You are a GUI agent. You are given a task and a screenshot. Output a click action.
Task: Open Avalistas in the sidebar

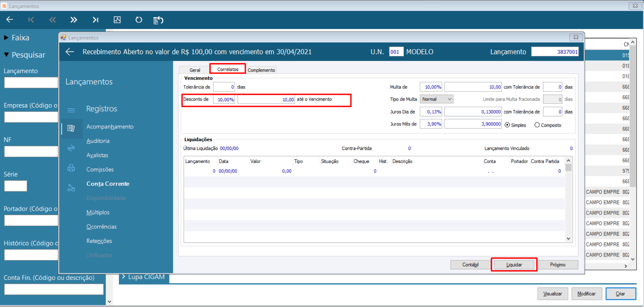tap(97, 155)
